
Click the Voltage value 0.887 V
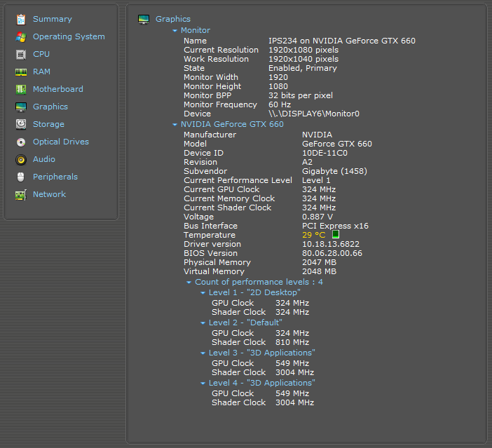pos(317,217)
